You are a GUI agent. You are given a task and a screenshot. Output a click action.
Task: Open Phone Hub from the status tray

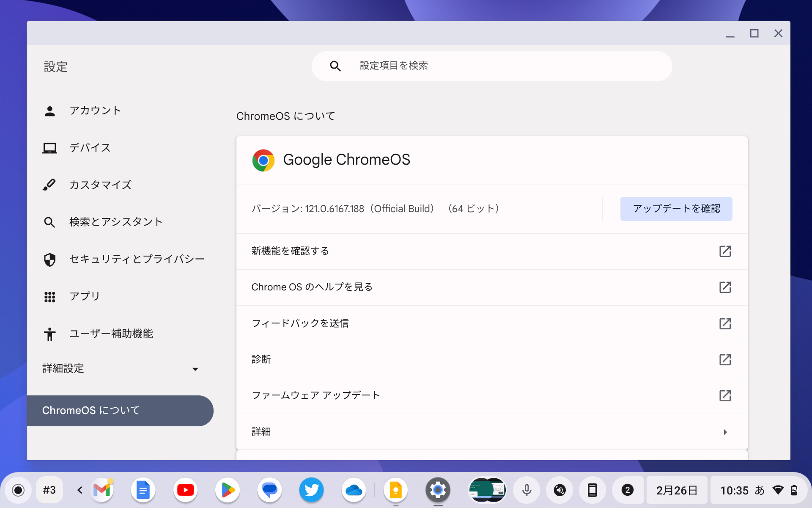(x=593, y=490)
